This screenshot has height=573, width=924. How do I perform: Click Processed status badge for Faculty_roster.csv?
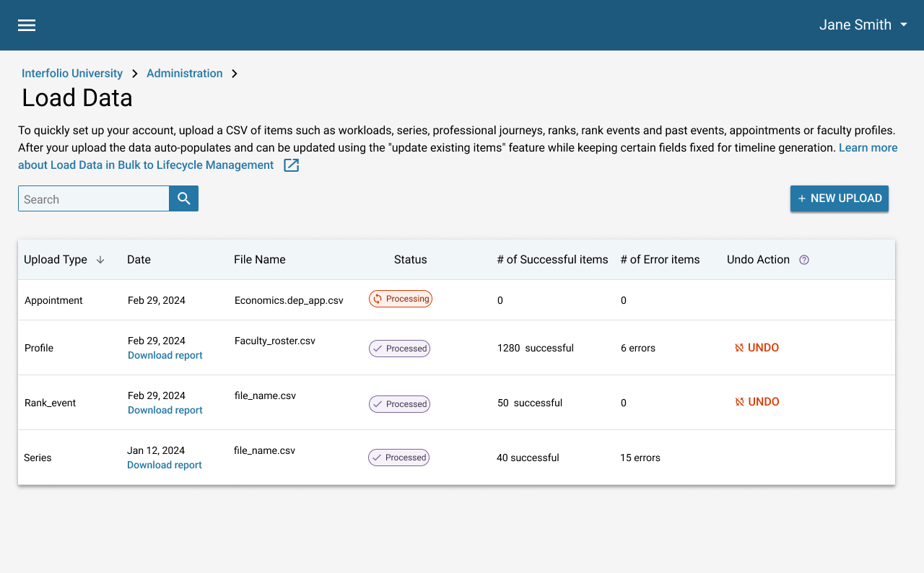399,349
